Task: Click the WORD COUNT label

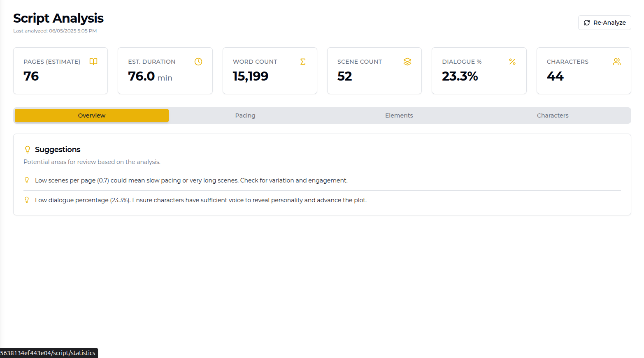Action: 255,62
